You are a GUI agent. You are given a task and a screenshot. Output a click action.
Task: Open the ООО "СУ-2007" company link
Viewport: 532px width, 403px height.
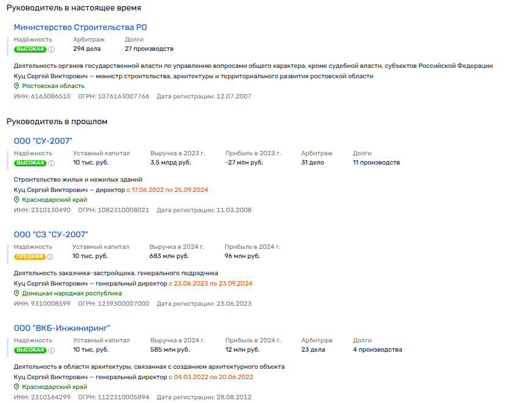(x=43, y=141)
